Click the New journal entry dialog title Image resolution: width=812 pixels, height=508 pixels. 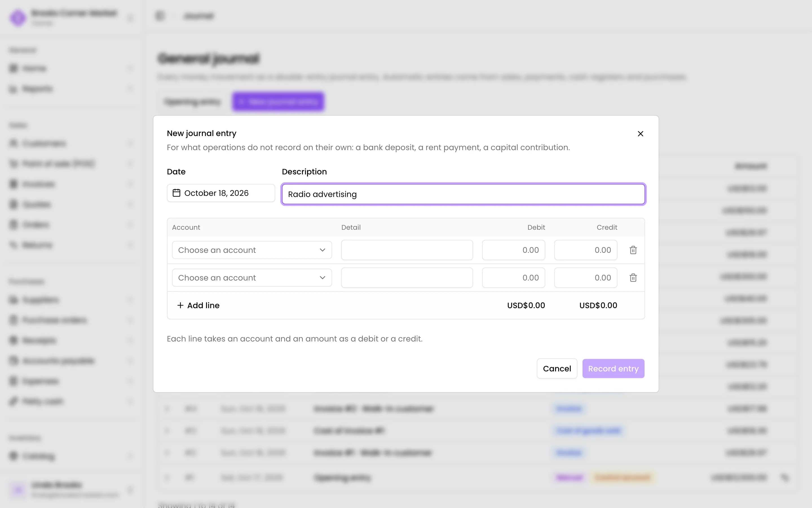click(201, 133)
